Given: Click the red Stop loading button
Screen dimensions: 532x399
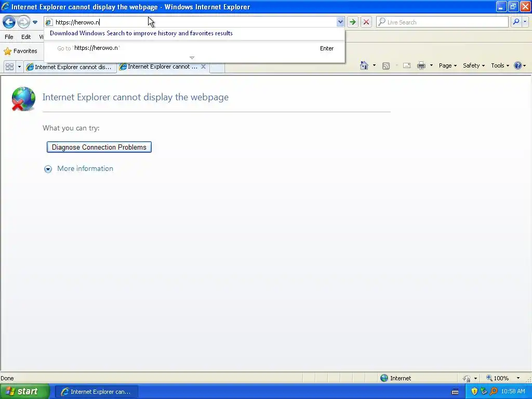Looking at the screenshot, I should (366, 22).
